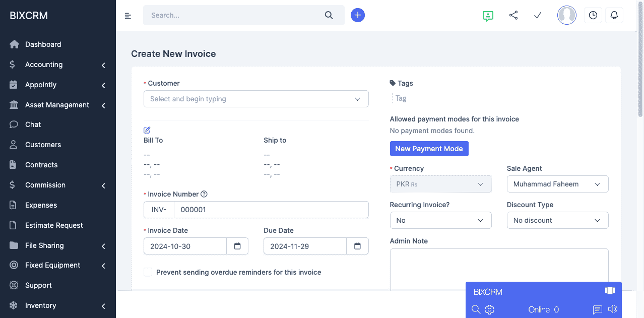The height and width of the screenshot is (318, 644).
Task: Open the Customer select dropdown
Action: tap(256, 99)
